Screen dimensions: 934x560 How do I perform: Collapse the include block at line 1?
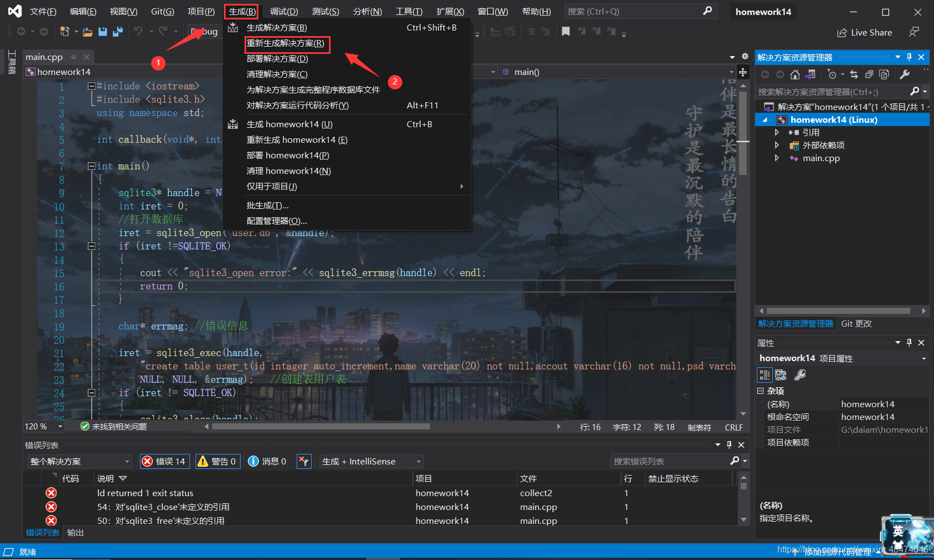coord(91,86)
